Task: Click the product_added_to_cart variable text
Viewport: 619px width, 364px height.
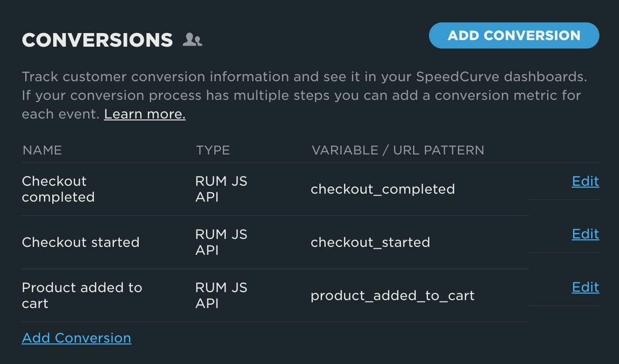Action: click(392, 295)
